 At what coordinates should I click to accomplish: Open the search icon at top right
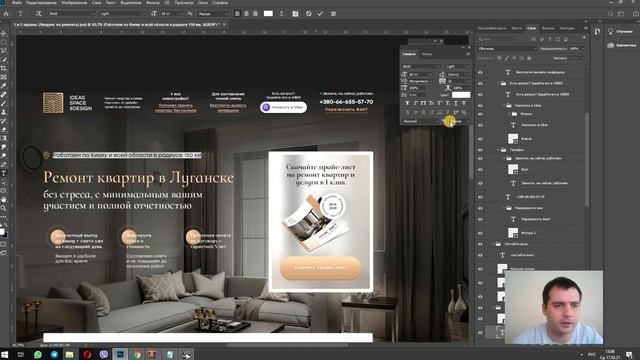coord(611,13)
